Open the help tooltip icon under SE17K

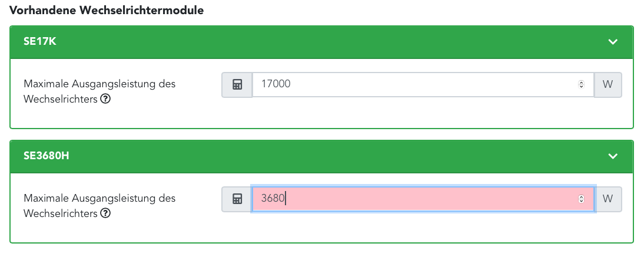(x=105, y=100)
